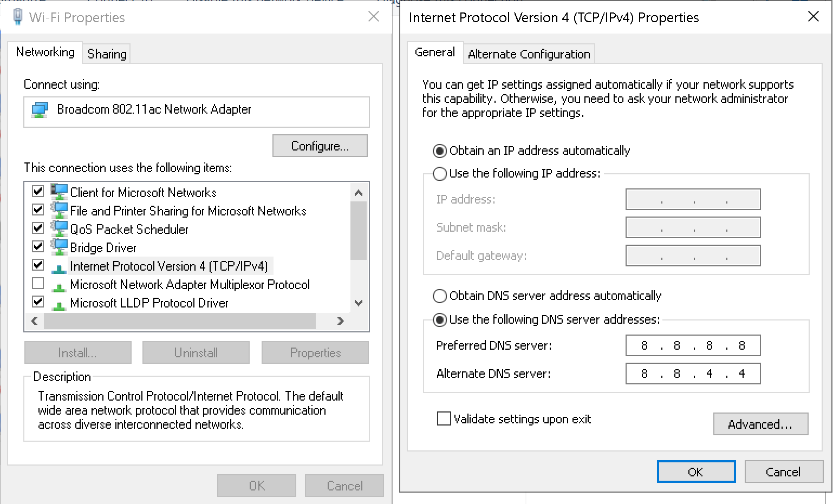The image size is (833, 504).
Task: Open Advanced TCP/IP settings
Action: (x=760, y=424)
